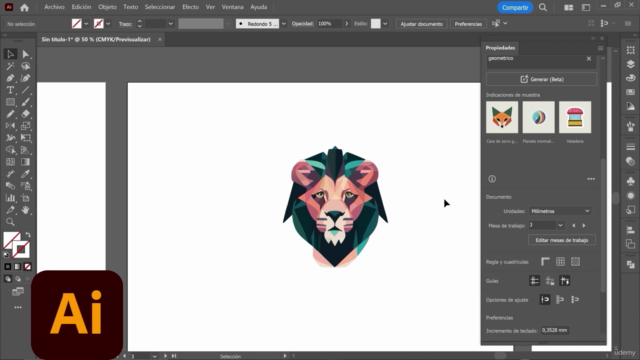640x360 pixels.
Task: Select the Gradient tool
Action: click(x=26, y=162)
